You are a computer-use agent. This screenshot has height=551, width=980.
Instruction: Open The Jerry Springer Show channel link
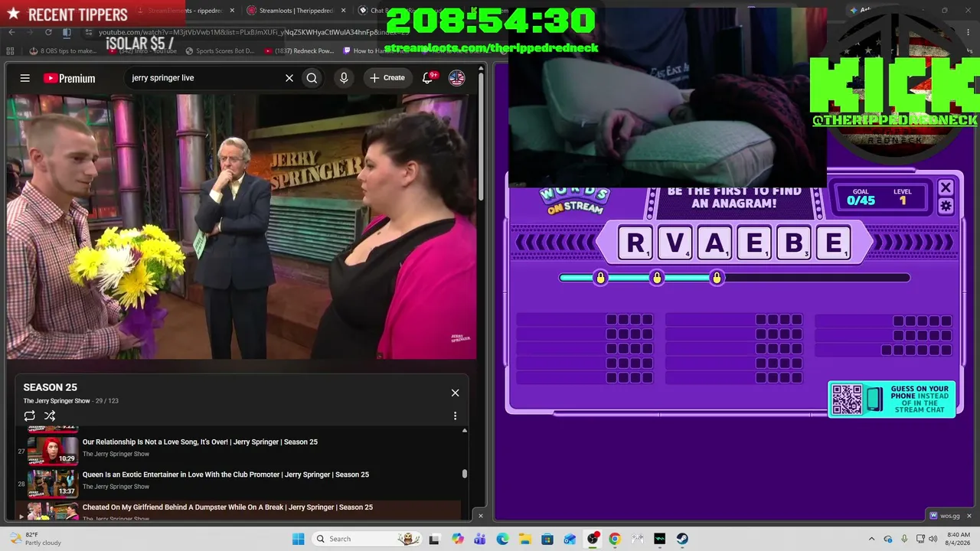(57, 401)
